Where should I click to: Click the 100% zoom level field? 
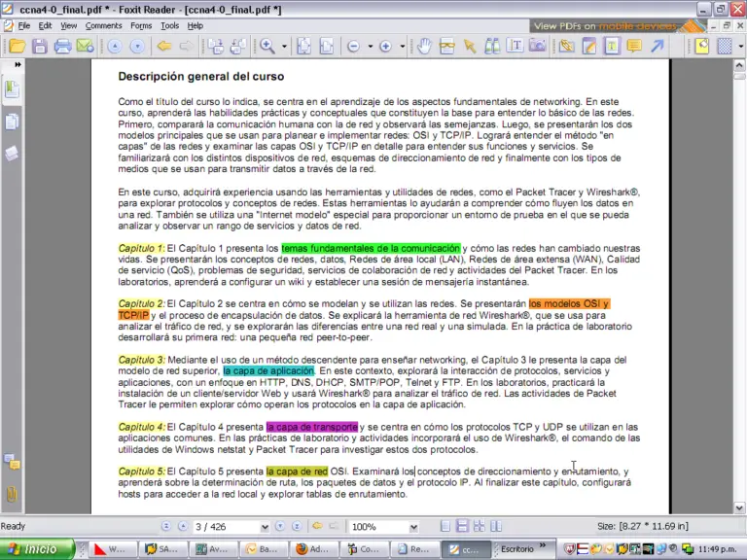pyautogui.click(x=378, y=527)
